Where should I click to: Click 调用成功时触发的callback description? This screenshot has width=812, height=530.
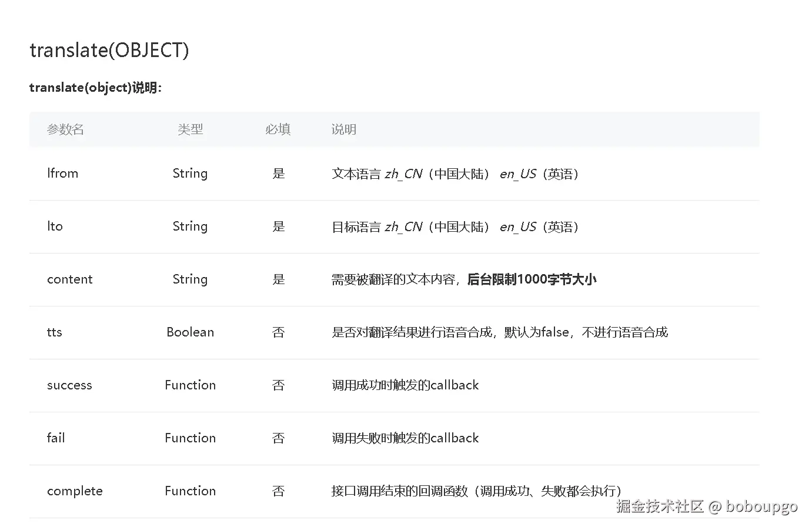tap(405, 385)
